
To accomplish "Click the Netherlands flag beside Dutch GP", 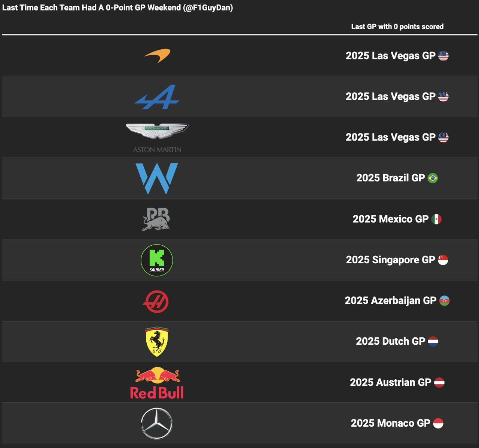I will 433,341.
